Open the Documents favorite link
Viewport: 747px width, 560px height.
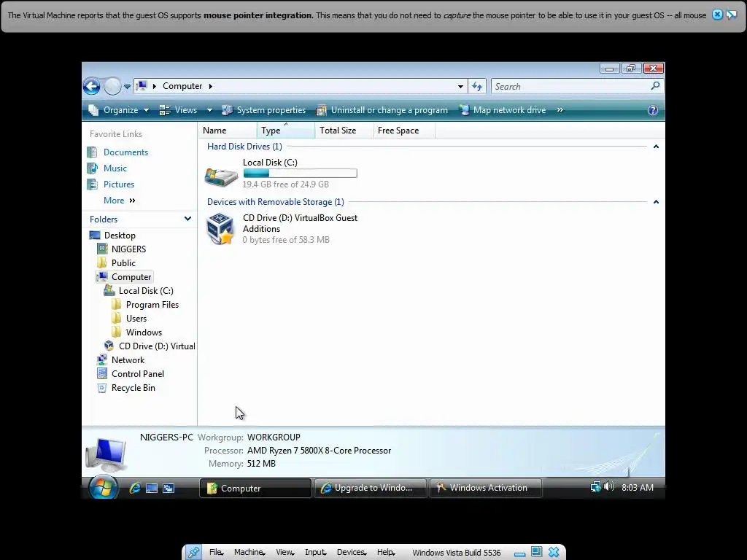(x=125, y=152)
